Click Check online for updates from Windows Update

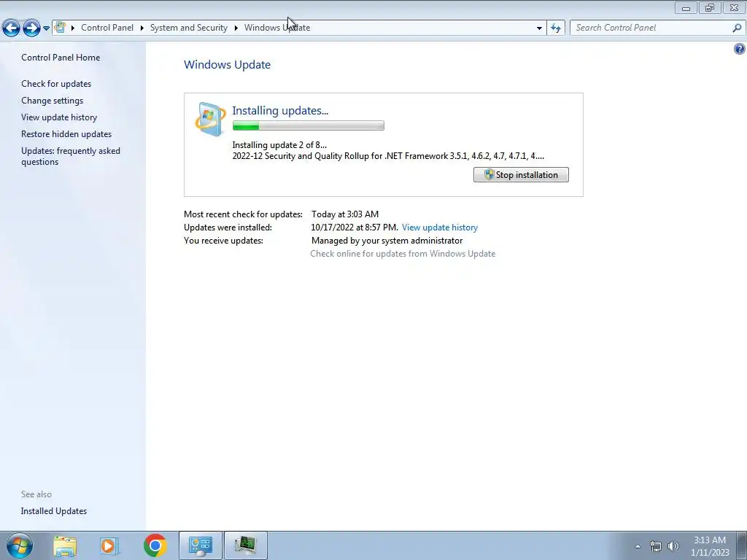point(403,254)
